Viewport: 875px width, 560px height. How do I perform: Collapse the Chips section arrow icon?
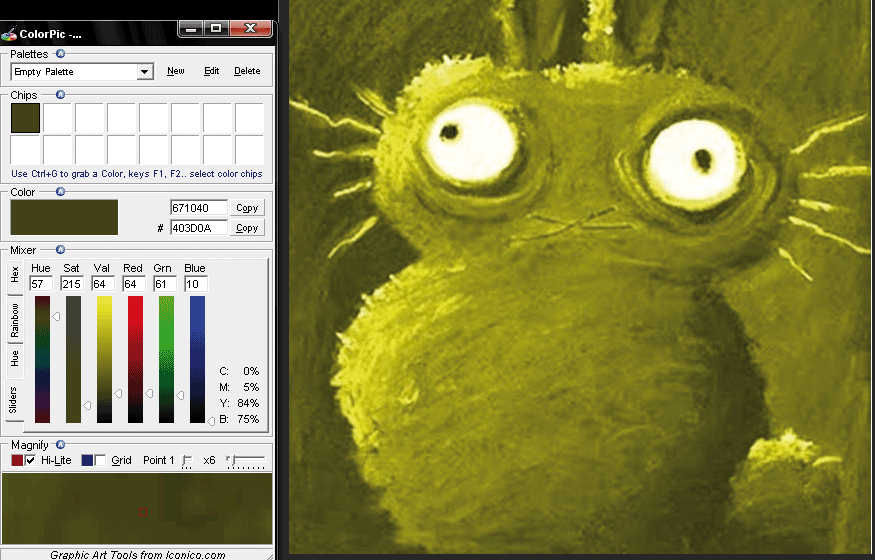tap(60, 95)
